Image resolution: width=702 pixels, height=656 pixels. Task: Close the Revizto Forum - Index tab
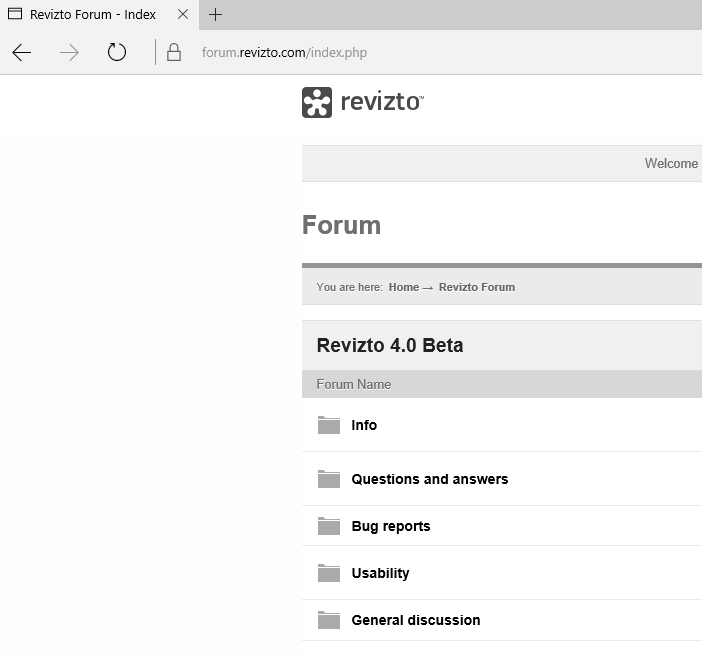pyautogui.click(x=183, y=15)
